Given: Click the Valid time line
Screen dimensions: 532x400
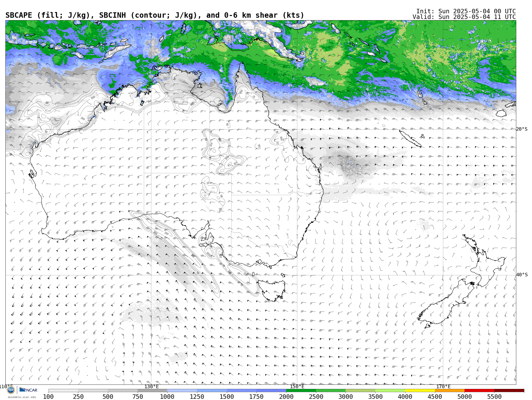Looking at the screenshot, I should point(464,17).
